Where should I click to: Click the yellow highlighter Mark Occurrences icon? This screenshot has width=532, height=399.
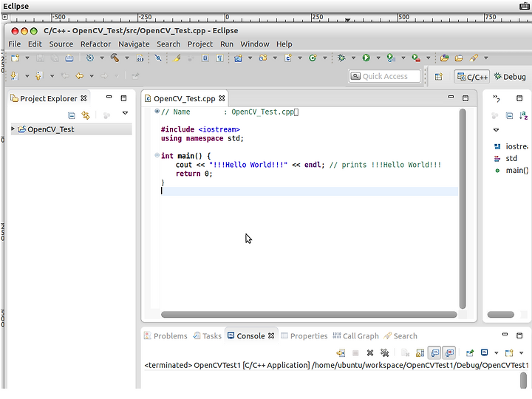click(x=177, y=58)
